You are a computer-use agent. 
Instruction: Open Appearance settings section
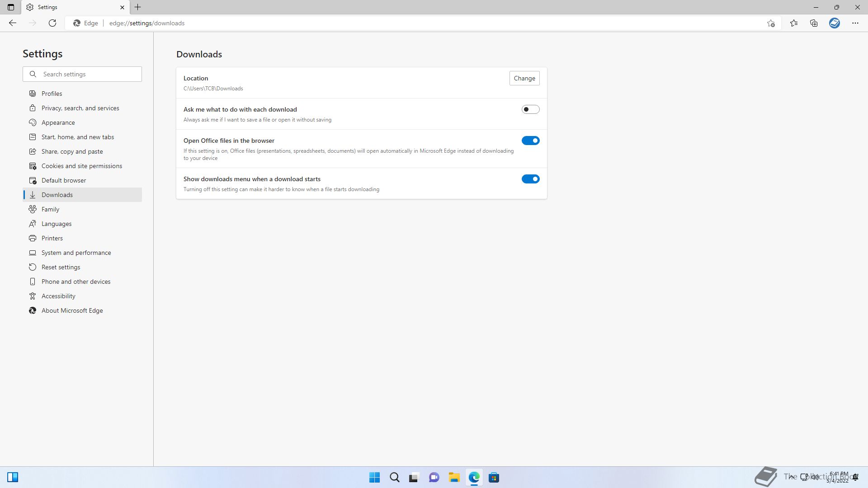82,122
